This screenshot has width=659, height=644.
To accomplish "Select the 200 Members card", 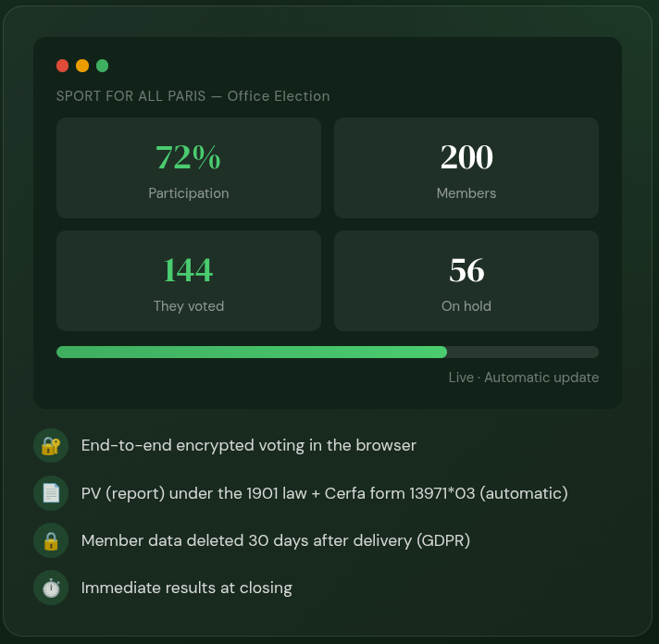I will click(x=466, y=168).
